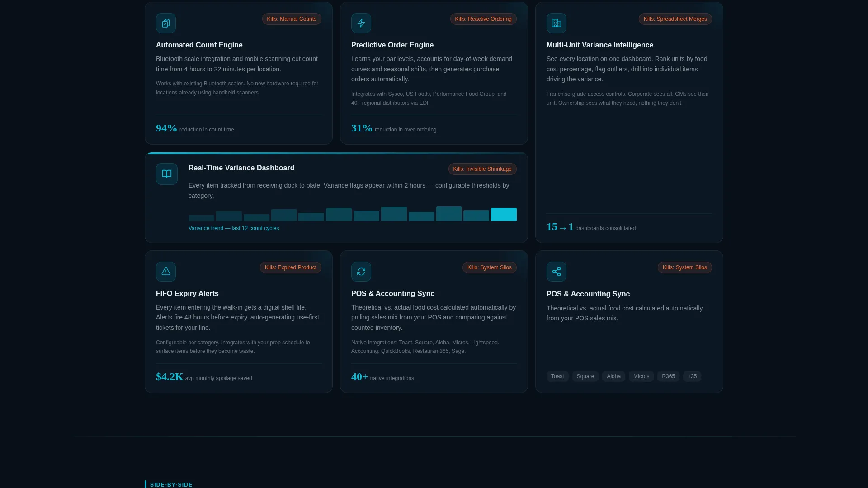868x488 pixels.
Task: Open the '+35' more integrations chip
Action: tap(692, 376)
